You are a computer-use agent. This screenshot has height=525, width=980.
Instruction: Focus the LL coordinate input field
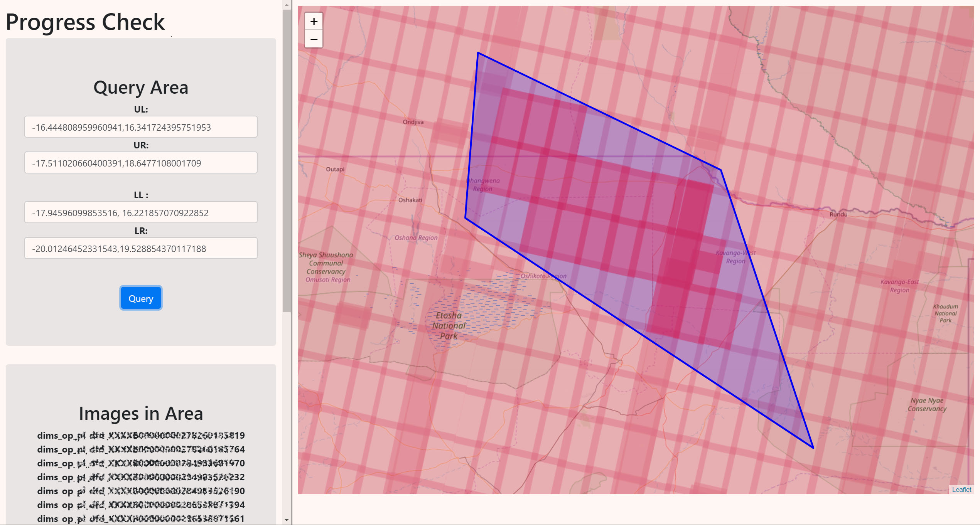coord(141,212)
